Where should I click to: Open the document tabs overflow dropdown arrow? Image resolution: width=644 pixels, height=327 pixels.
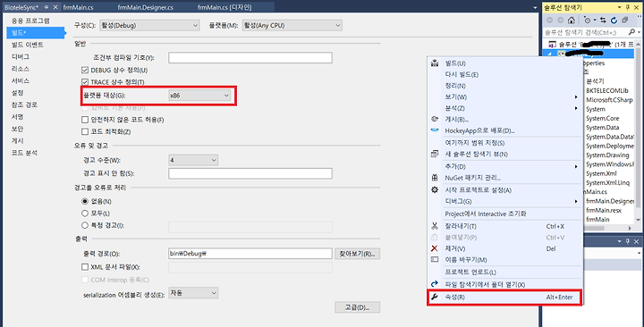click(535, 7)
